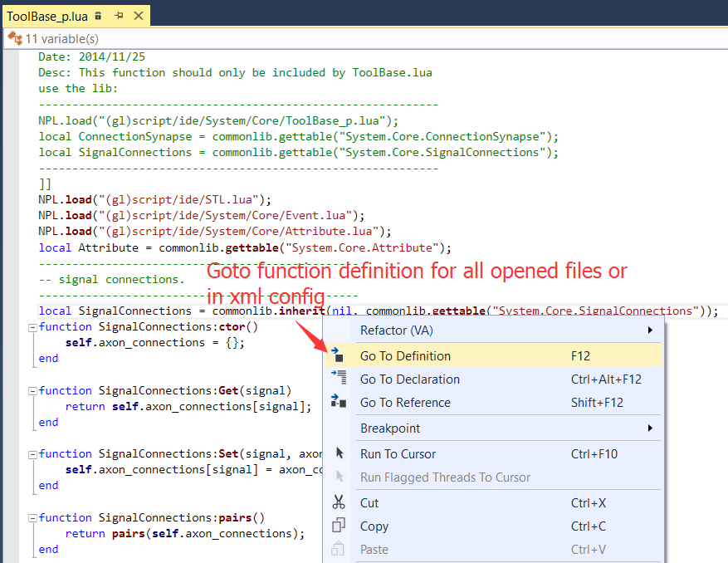Click the Copy icon in the context menu

point(339,526)
